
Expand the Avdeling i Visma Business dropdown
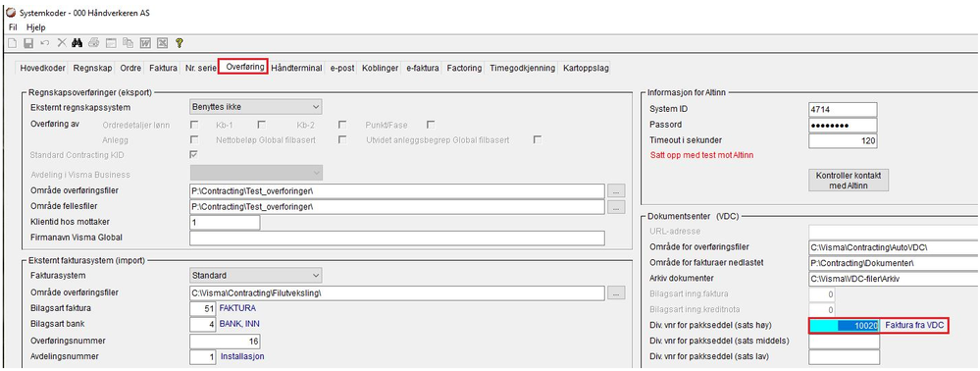(316, 173)
